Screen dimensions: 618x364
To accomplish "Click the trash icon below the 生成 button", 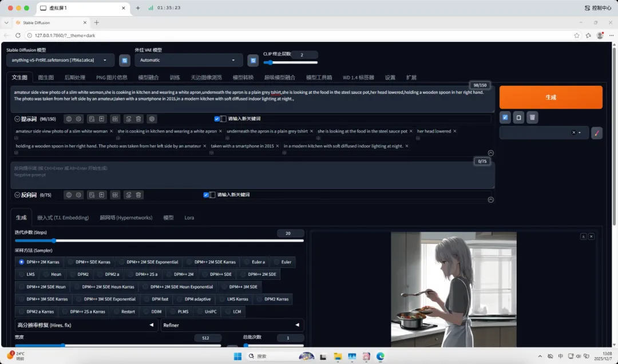I will point(532,117).
